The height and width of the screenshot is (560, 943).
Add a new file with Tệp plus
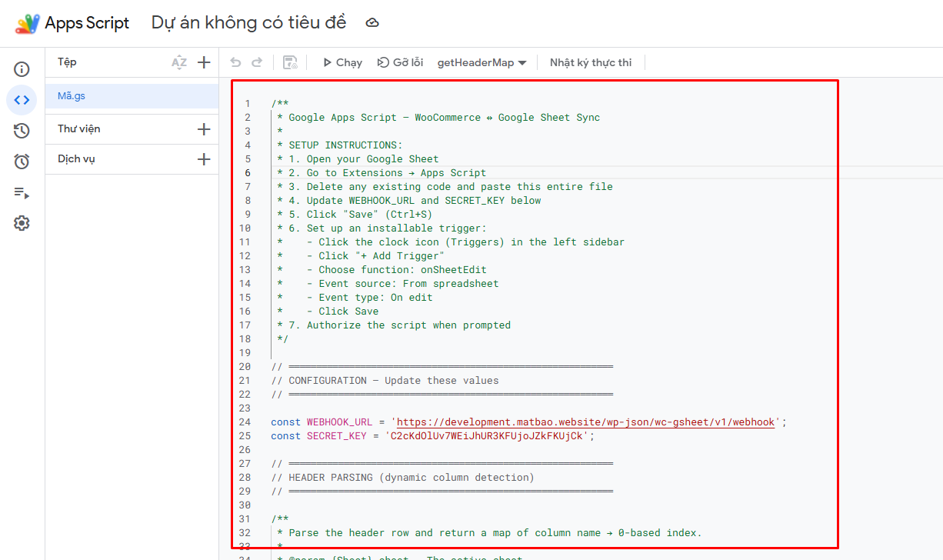click(x=204, y=62)
